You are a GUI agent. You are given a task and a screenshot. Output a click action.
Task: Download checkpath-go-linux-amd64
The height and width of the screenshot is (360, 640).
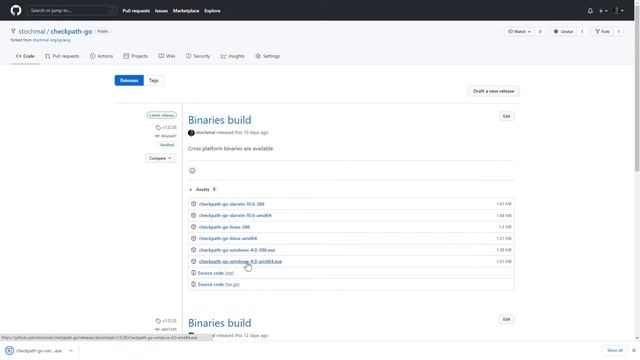tap(228, 238)
